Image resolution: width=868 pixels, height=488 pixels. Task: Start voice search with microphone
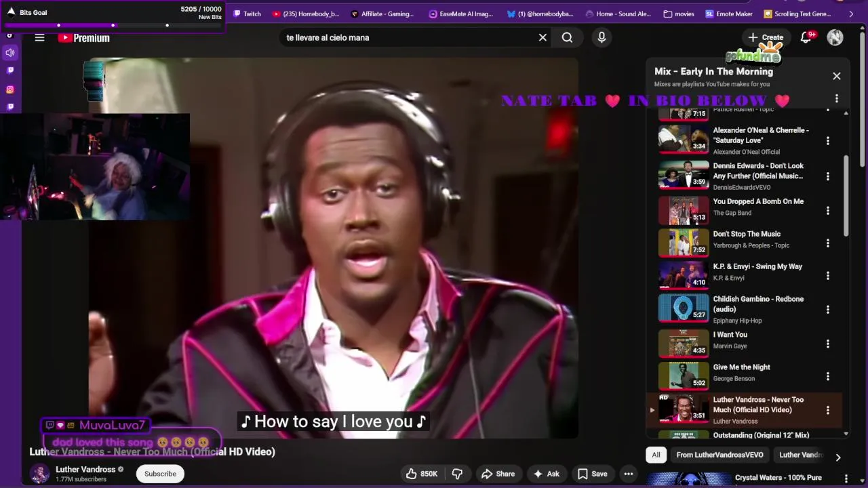click(x=601, y=37)
